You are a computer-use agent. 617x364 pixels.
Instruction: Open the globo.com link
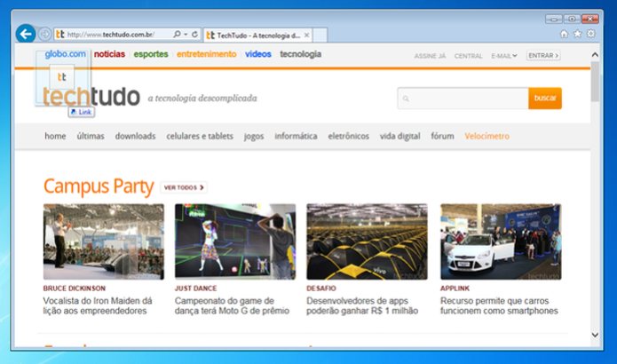tap(66, 54)
